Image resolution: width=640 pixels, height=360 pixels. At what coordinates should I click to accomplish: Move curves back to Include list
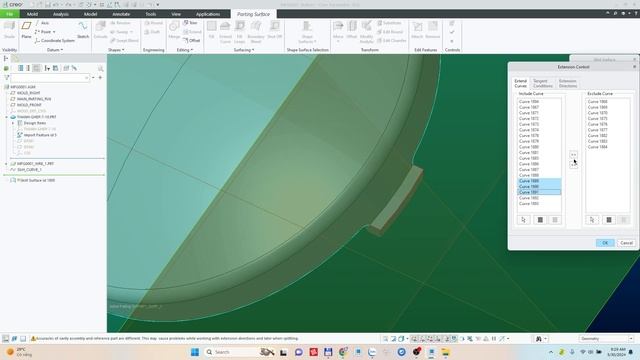tap(573, 164)
